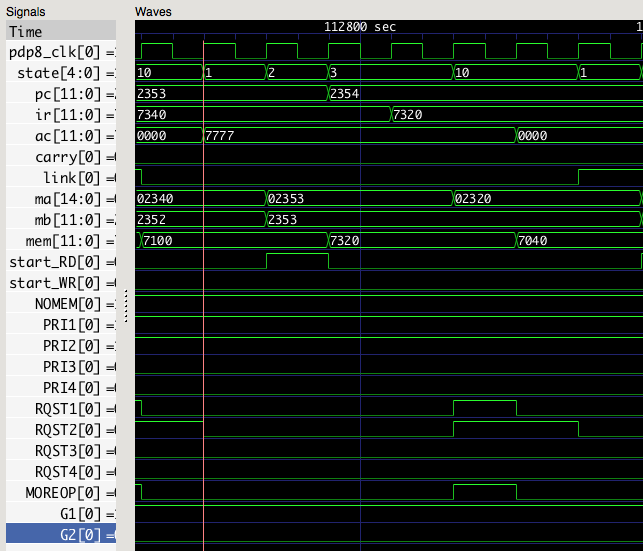This screenshot has width=643, height=551.
Task: Click mb value 2353 in waveform
Action: pyautogui.click(x=282, y=220)
